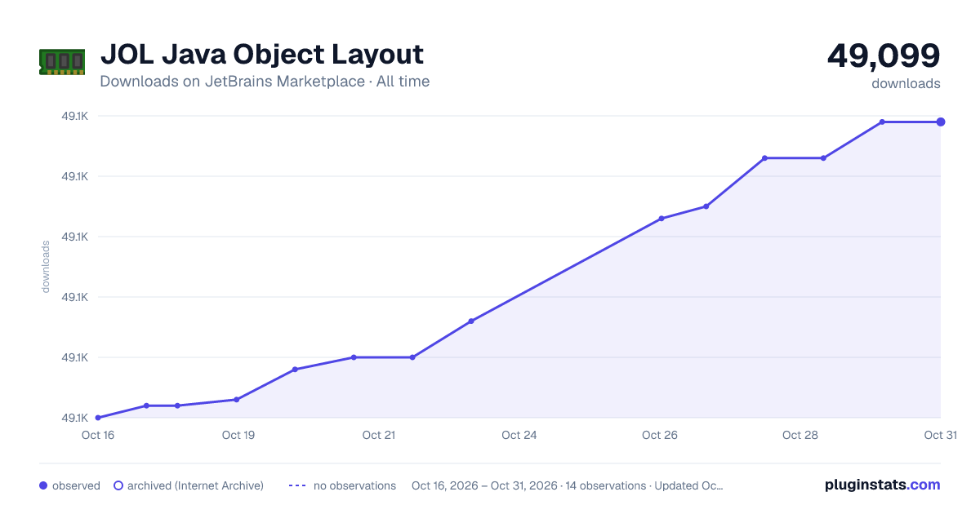Click the 'downloads' label under 49,099

tap(906, 83)
